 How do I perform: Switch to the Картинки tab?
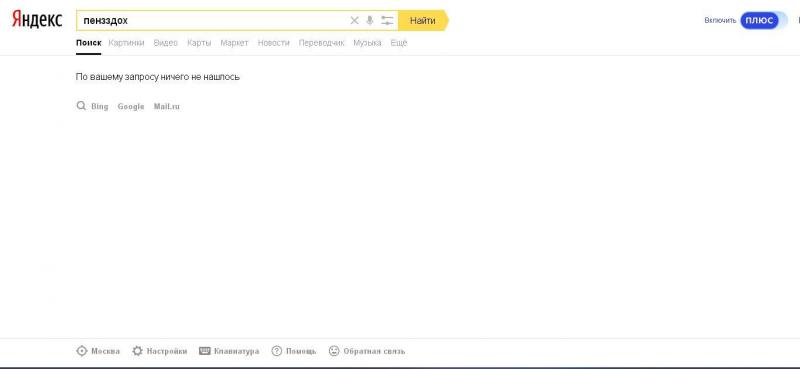point(127,43)
